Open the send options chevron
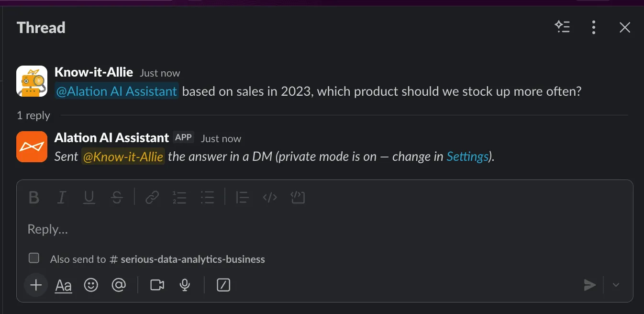The image size is (644, 314). [x=616, y=285]
